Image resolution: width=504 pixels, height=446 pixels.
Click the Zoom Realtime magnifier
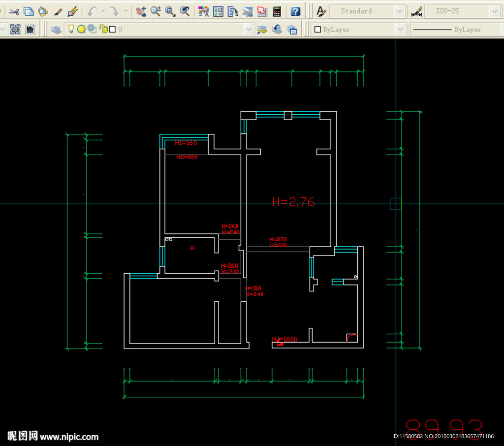tap(156, 11)
